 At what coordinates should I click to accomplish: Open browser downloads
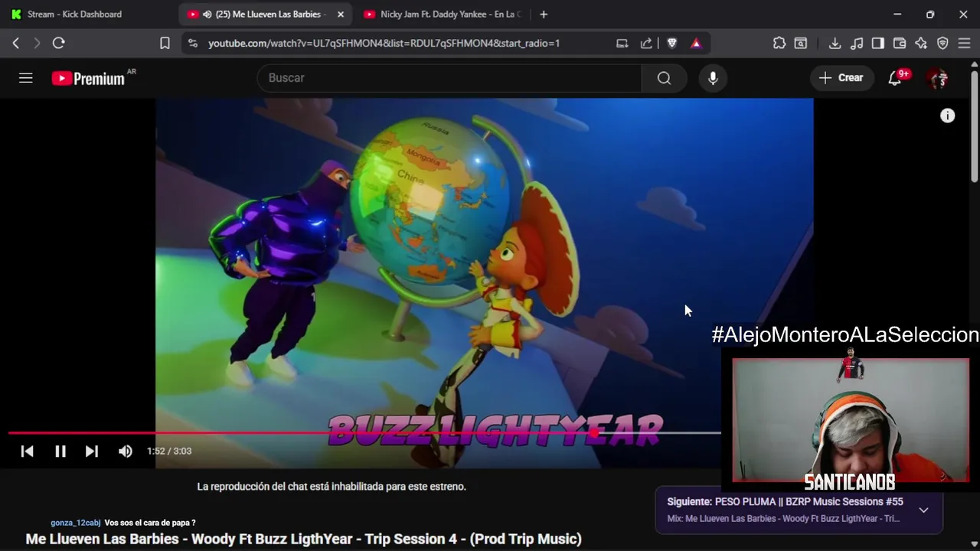coord(835,44)
